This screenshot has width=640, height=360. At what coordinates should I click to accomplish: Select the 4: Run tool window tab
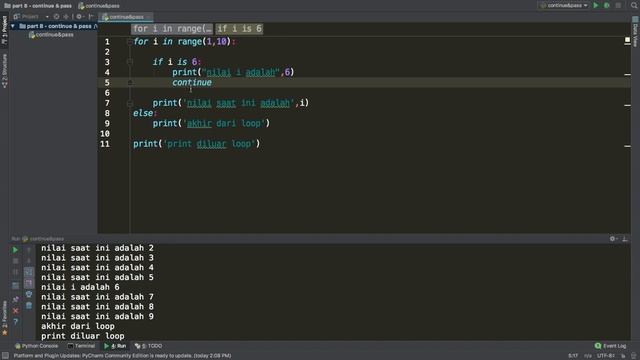click(115, 346)
